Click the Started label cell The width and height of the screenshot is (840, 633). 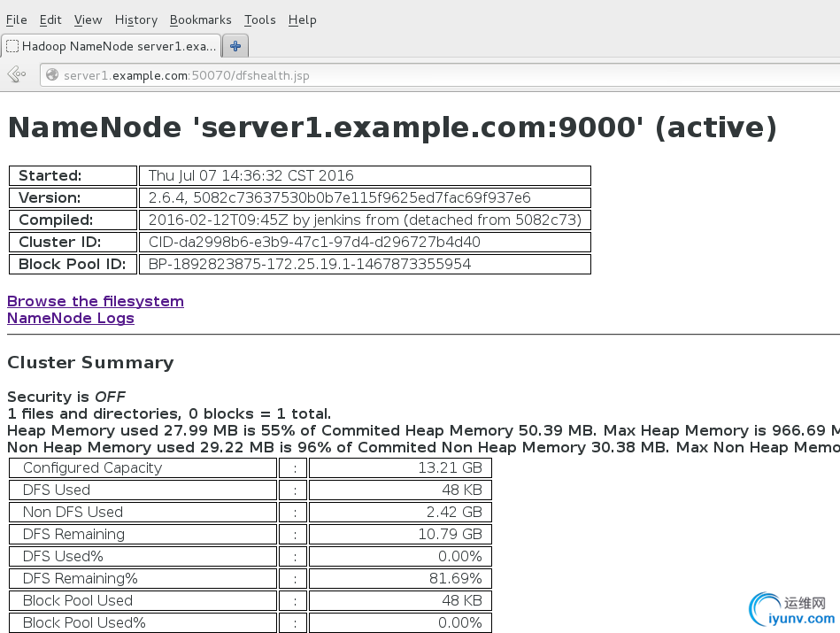coord(73,176)
